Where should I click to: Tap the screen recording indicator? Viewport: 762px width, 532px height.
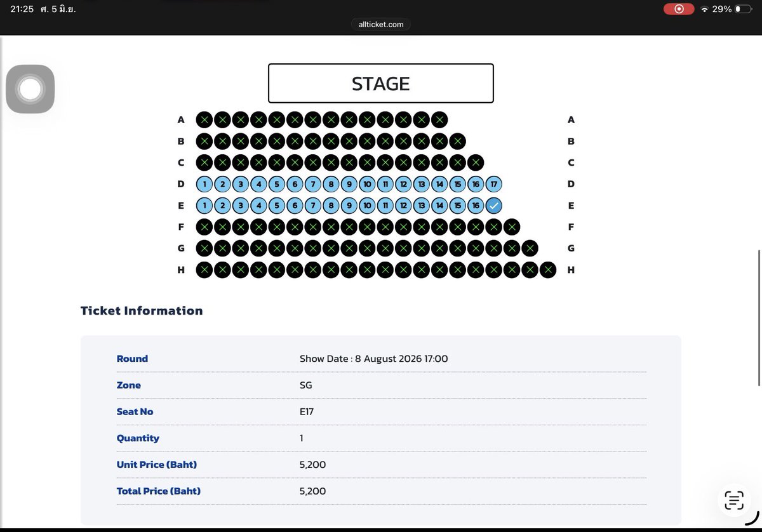679,9
